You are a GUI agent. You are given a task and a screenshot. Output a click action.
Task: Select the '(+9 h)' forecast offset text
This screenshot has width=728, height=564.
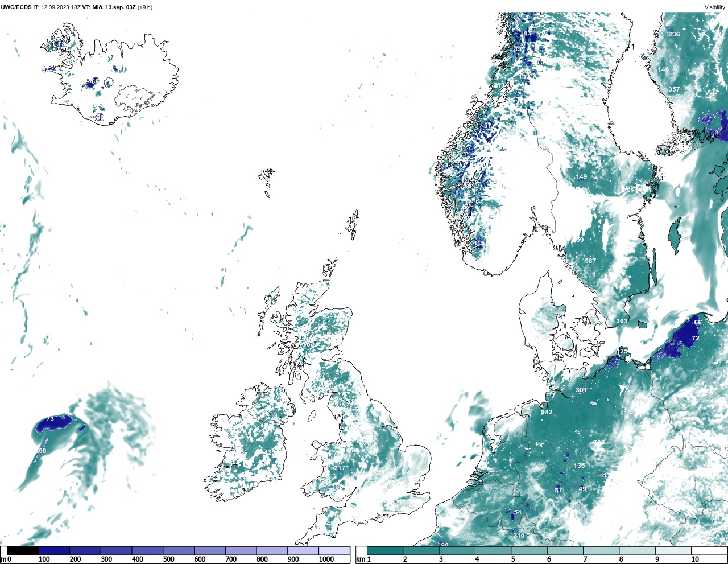[x=145, y=7]
